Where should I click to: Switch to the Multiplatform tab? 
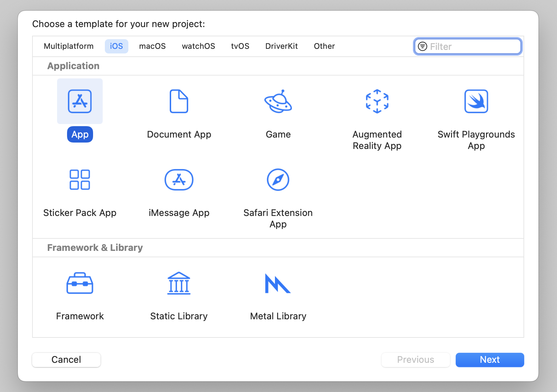tap(68, 46)
